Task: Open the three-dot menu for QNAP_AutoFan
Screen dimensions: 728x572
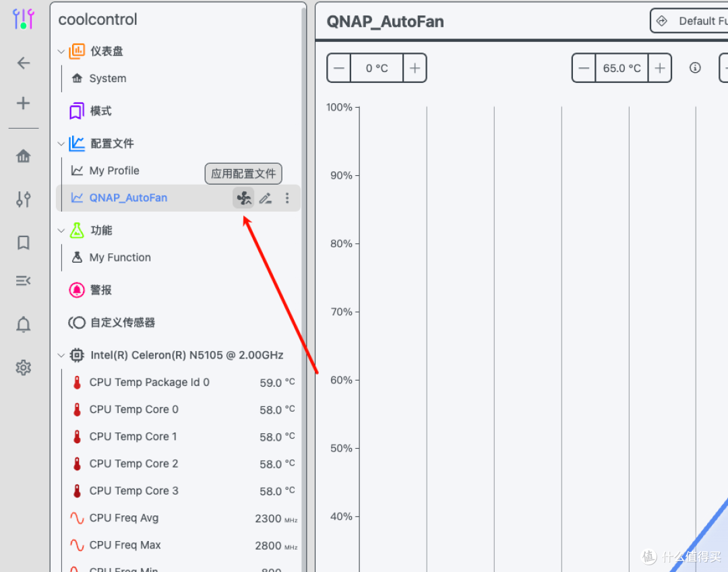Action: point(287,198)
